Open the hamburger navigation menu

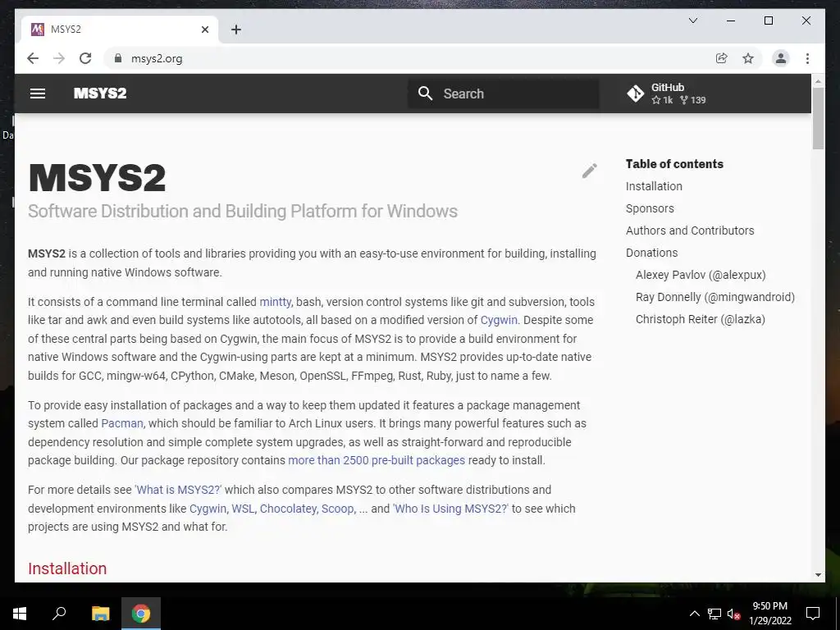[x=38, y=94]
